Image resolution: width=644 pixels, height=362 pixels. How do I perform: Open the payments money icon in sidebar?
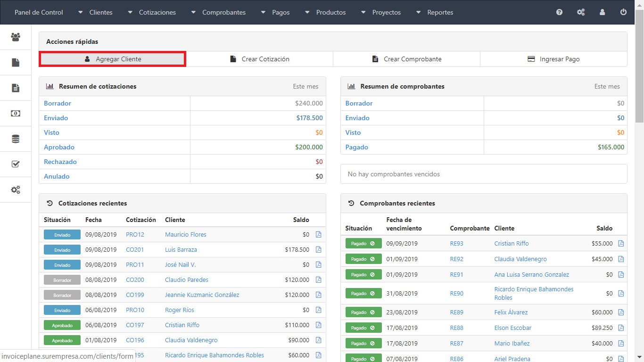tap(16, 114)
